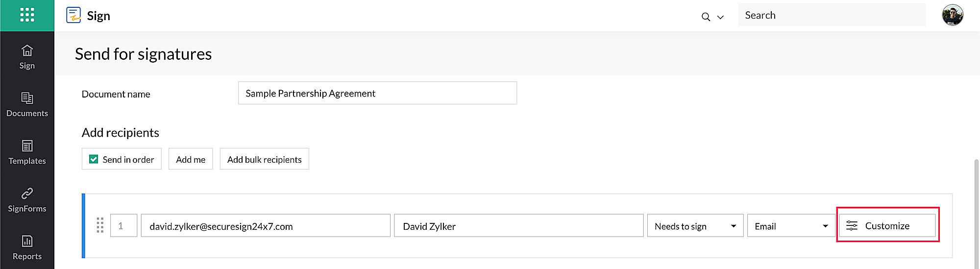
Task: Open Documents from the sidebar
Action: [x=27, y=104]
